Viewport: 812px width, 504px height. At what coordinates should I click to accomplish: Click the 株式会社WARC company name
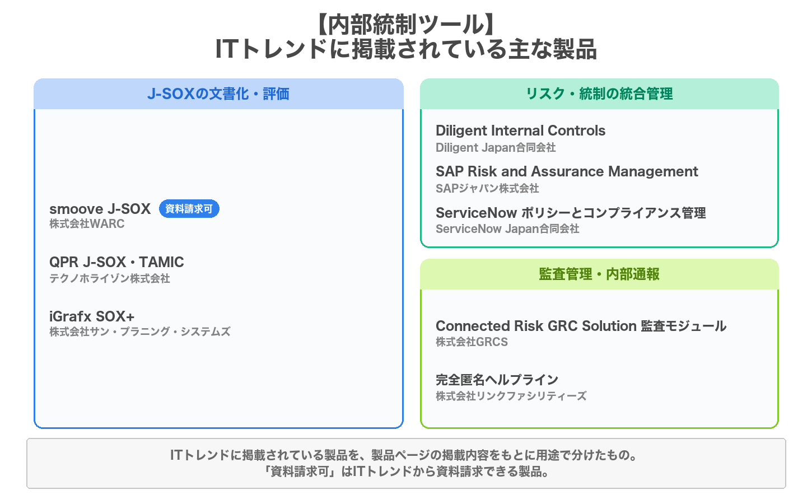pos(87,224)
